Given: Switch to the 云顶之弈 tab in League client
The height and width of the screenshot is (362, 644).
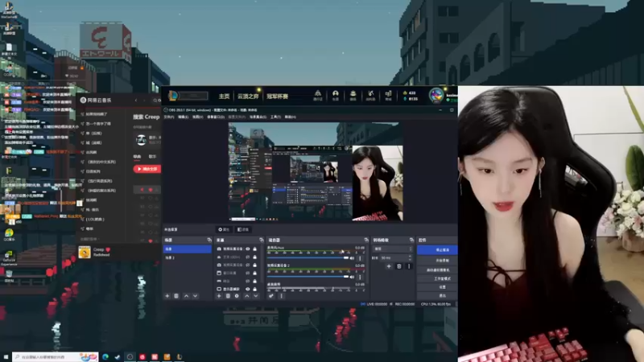Looking at the screenshot, I should [248, 97].
